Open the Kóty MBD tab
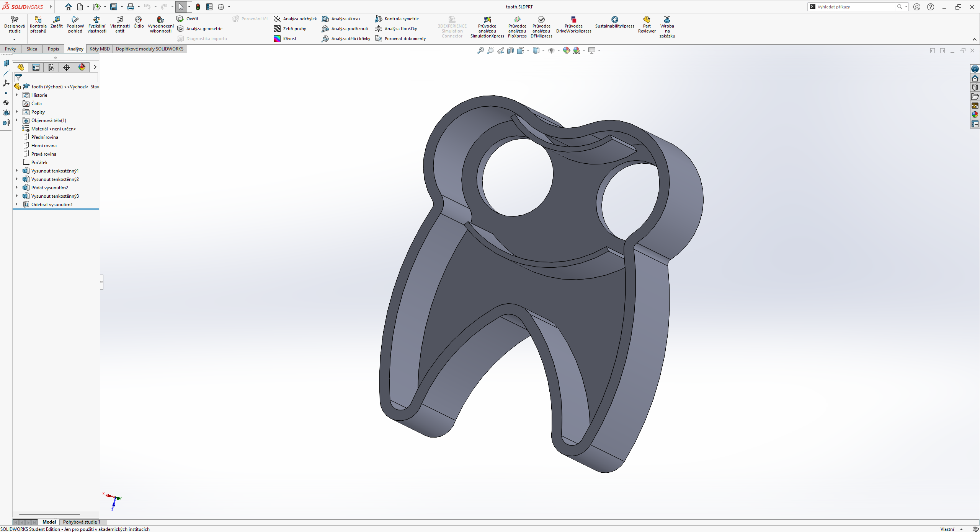 click(x=100, y=49)
